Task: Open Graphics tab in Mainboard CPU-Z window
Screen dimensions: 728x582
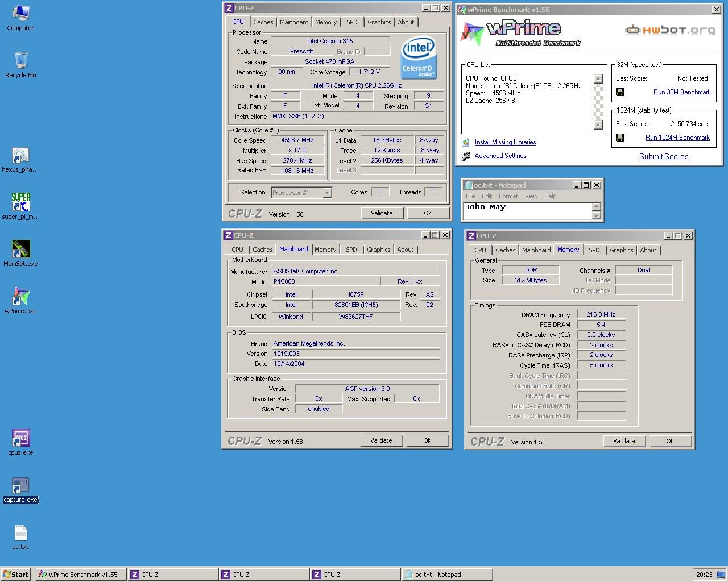Action: (x=378, y=250)
